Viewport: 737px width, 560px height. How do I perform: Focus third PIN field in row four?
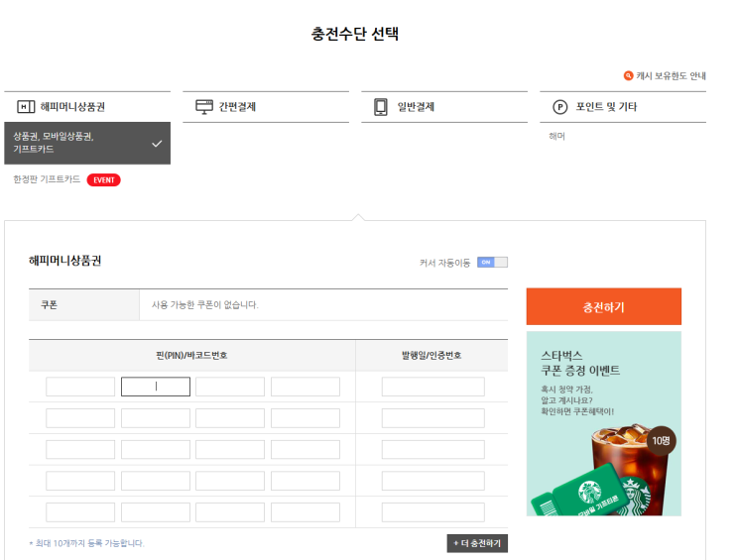230,481
